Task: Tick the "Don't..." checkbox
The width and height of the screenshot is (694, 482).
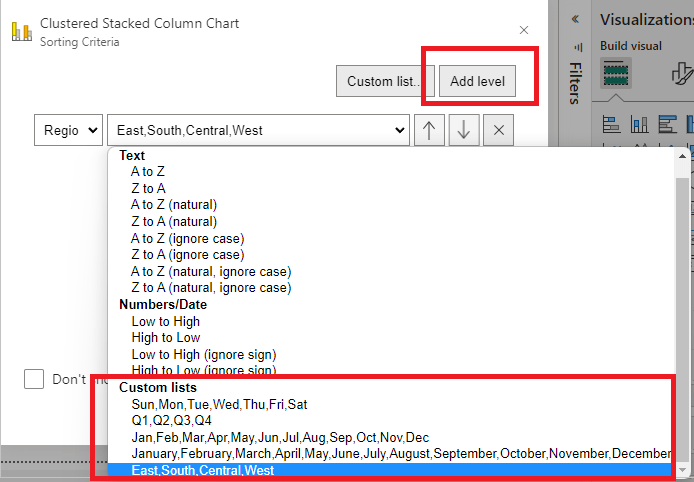Action: (x=34, y=379)
